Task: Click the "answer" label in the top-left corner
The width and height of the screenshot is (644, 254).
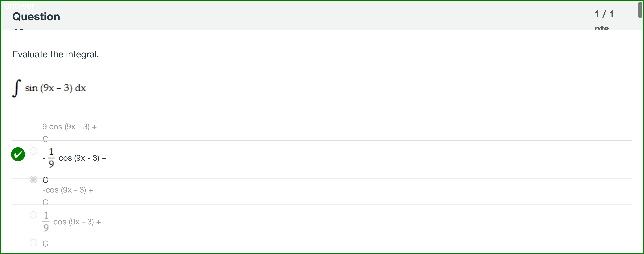Action: 19,6
